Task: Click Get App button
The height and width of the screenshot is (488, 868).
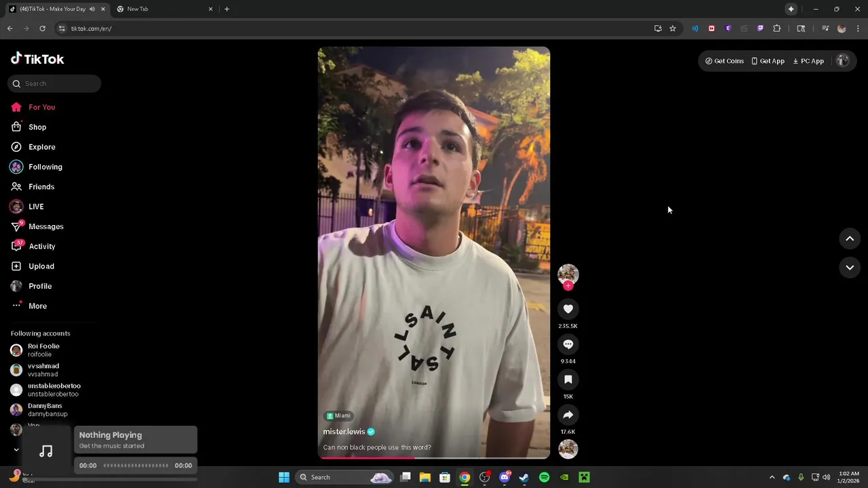Action: point(768,61)
